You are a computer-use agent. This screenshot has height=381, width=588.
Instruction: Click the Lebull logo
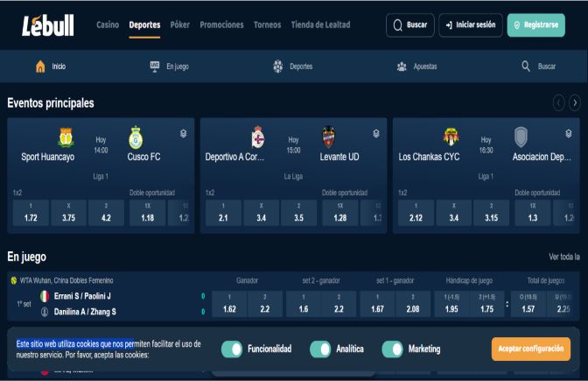point(48,25)
